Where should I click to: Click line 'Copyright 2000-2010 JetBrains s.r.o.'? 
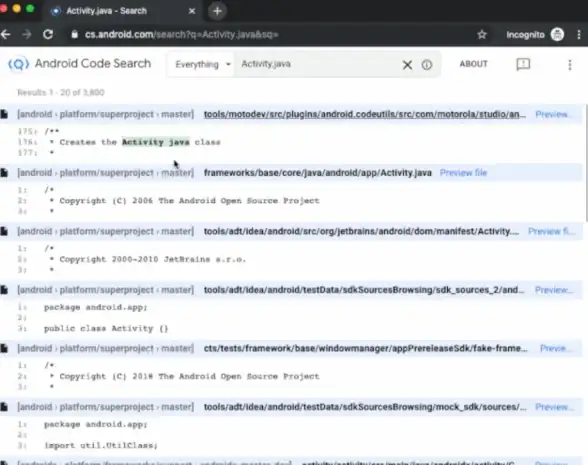pos(153,259)
